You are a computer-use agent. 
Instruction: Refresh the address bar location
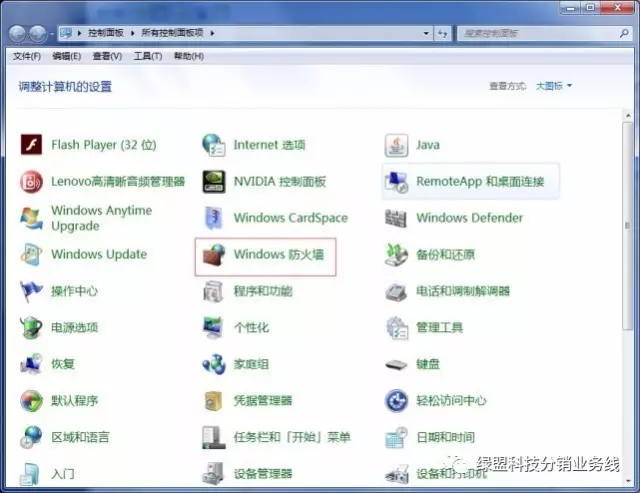pos(442,33)
